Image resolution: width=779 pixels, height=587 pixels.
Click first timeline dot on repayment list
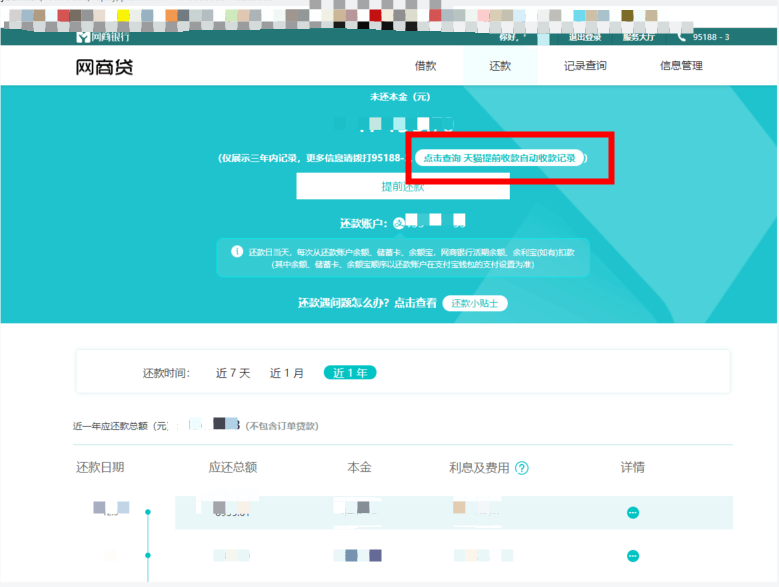148,512
